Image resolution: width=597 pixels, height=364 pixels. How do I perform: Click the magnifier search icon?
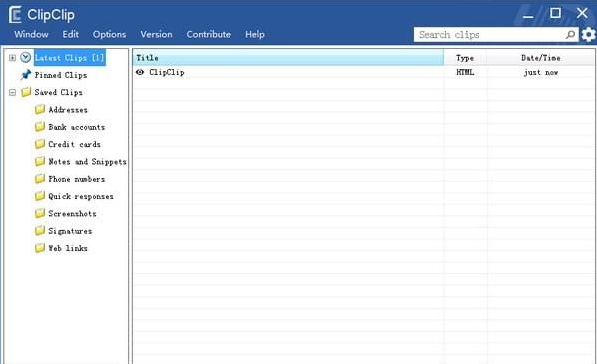click(570, 35)
